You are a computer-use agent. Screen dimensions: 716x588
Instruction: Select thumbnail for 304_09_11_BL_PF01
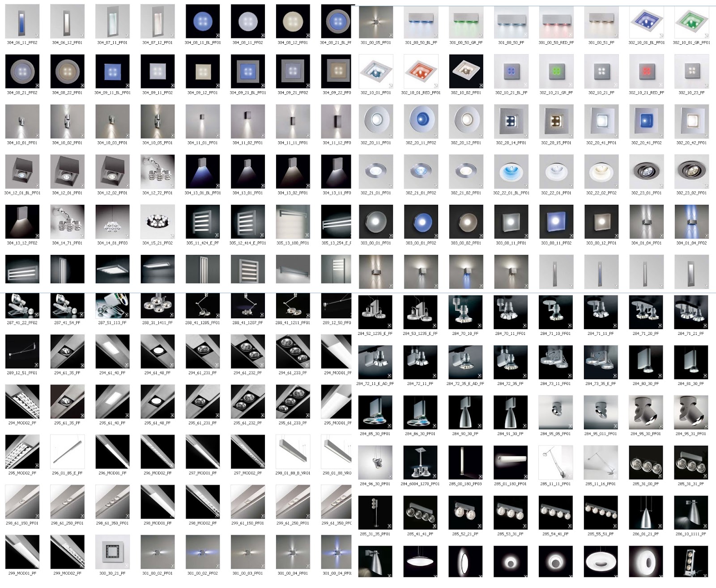113,71
